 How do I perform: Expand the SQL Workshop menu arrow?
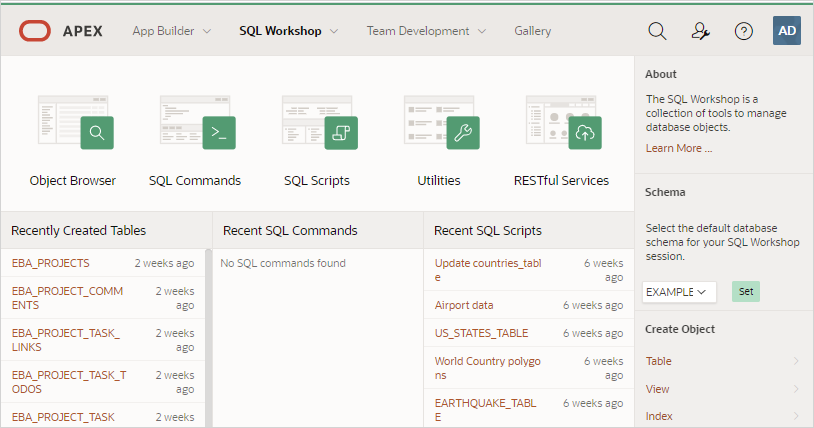point(334,31)
